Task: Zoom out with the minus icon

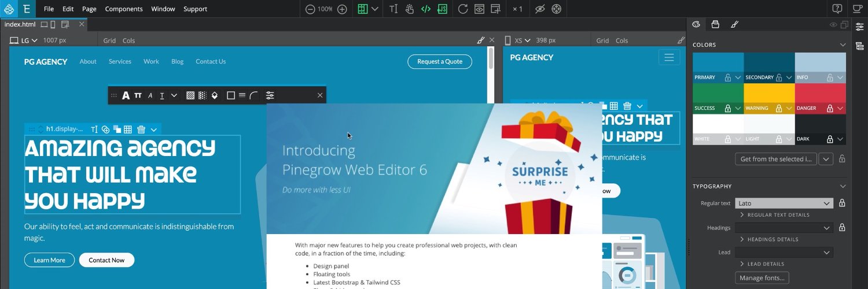Action: [x=310, y=9]
